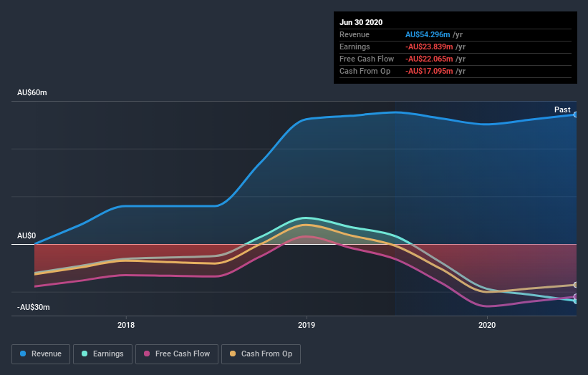The image size is (588, 375).
Task: Toggle the Earnings legend button
Action: tap(102, 354)
